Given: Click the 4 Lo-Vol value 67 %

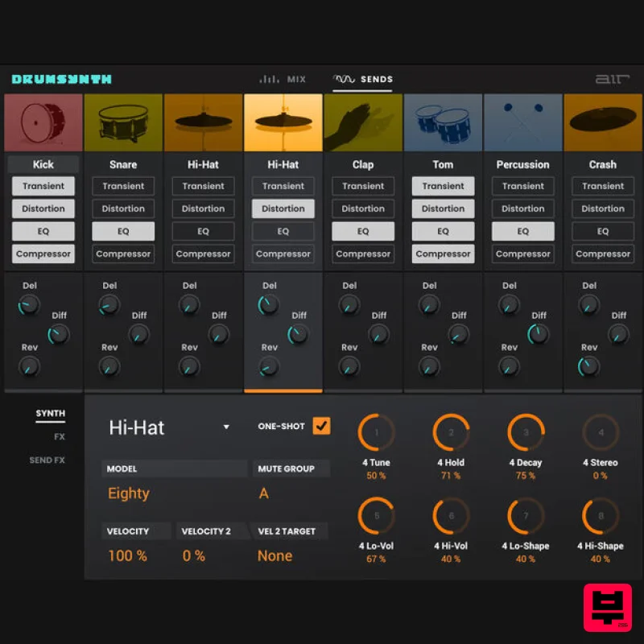Looking at the screenshot, I should coord(376,559).
